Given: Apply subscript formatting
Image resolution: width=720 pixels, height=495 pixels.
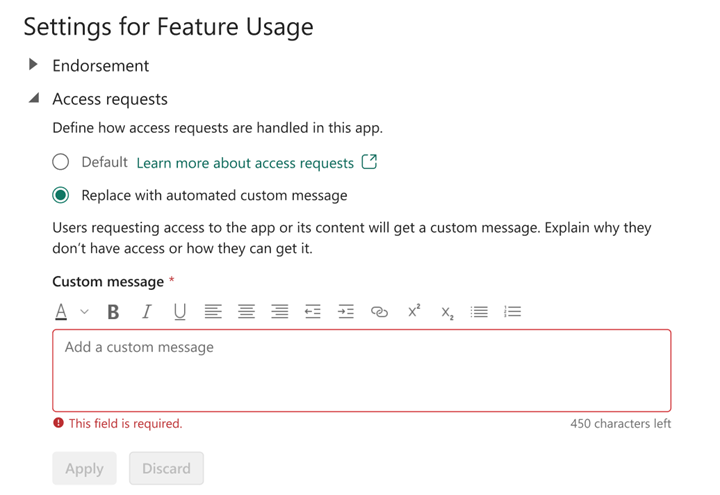Looking at the screenshot, I should [x=447, y=313].
